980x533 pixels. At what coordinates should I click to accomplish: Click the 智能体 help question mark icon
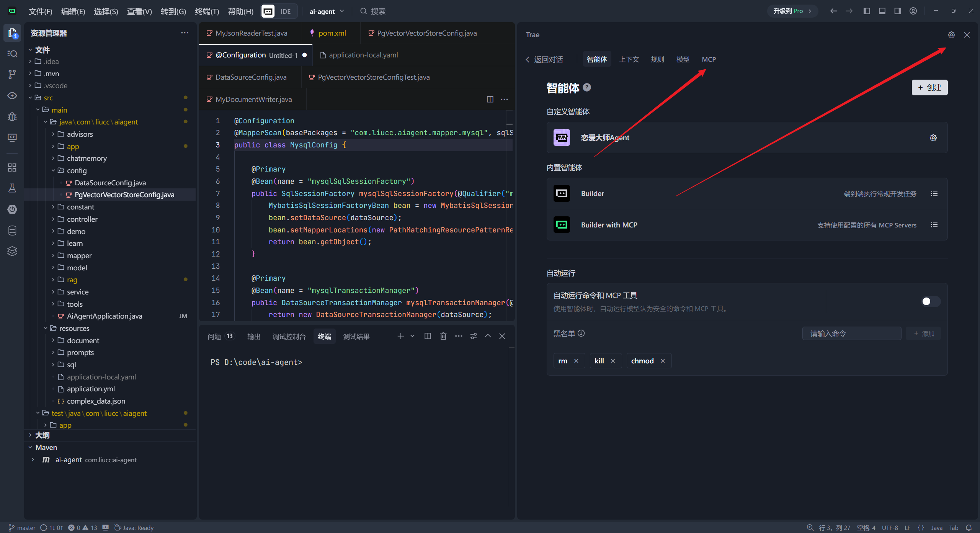click(x=587, y=88)
